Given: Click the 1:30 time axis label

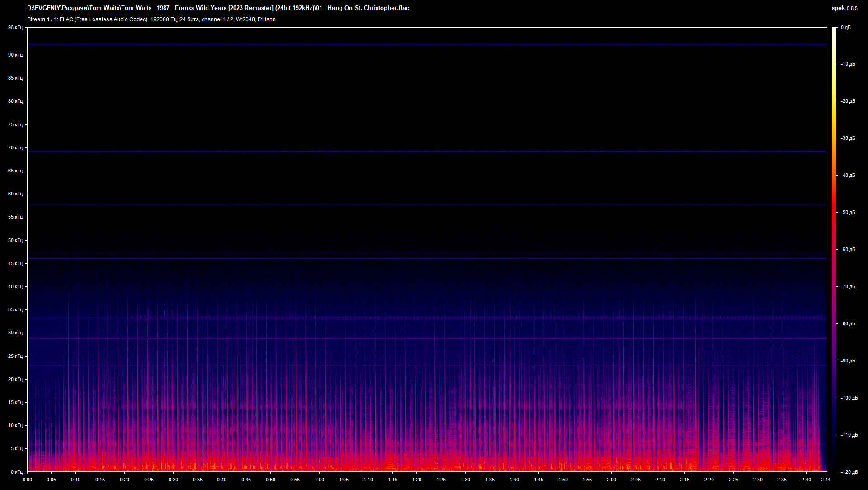Looking at the screenshot, I should click(465, 480).
